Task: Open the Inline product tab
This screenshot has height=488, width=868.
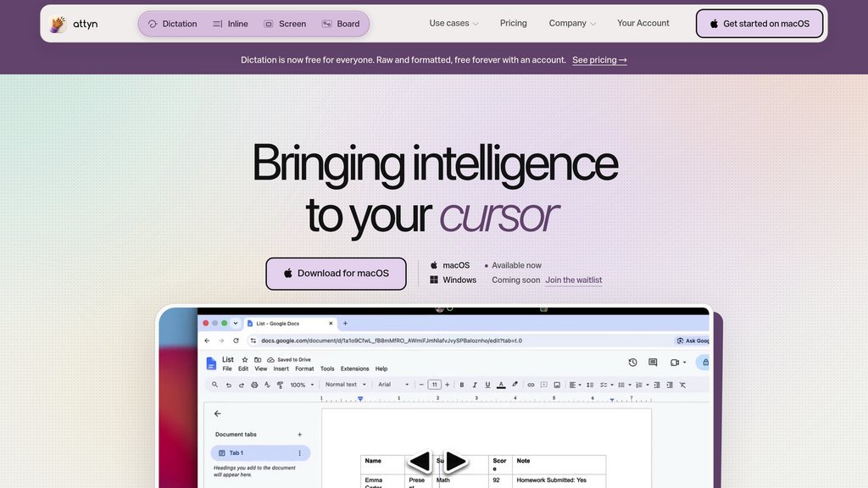Action: point(231,24)
